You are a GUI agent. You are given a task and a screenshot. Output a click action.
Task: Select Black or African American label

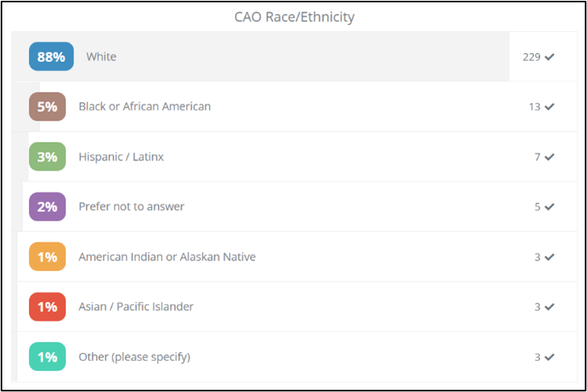tap(145, 106)
